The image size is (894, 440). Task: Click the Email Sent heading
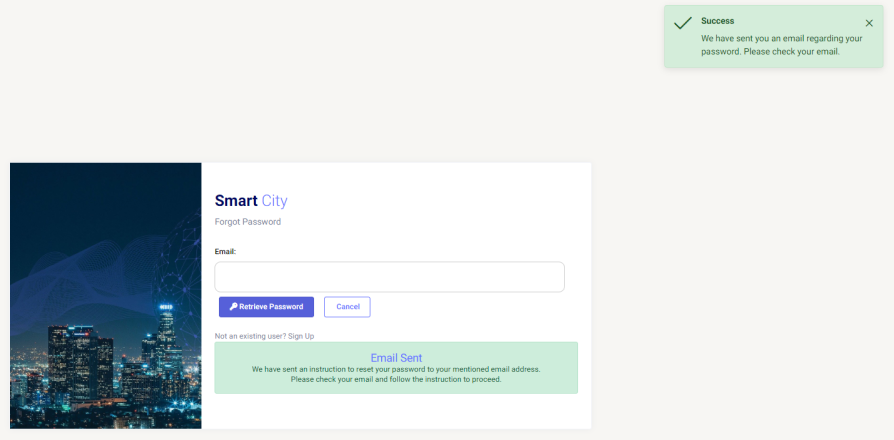click(x=396, y=357)
